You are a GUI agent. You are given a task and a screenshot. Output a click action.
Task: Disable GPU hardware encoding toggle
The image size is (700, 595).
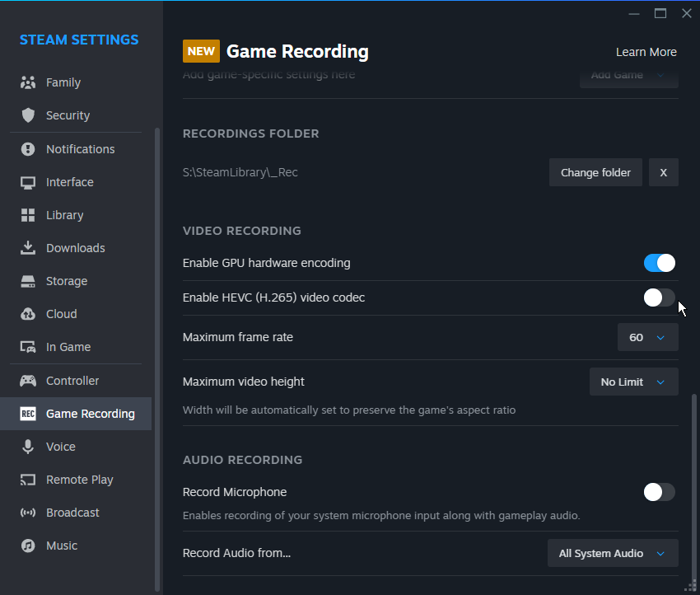point(660,263)
